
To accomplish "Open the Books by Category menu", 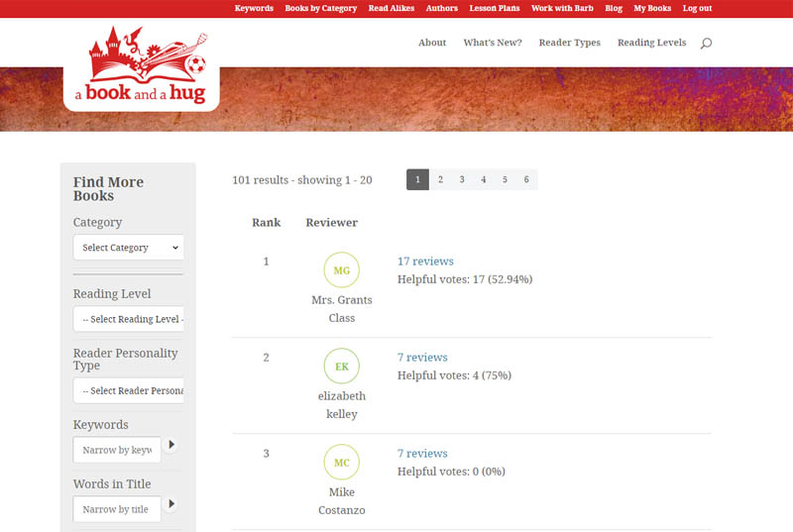I will 320,9.
